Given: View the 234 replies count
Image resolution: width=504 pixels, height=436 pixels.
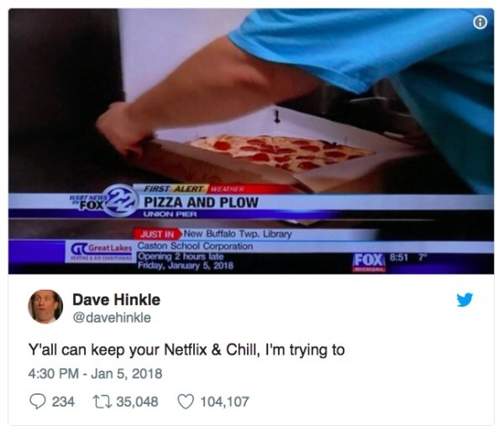Looking at the screenshot, I should 63,402.
